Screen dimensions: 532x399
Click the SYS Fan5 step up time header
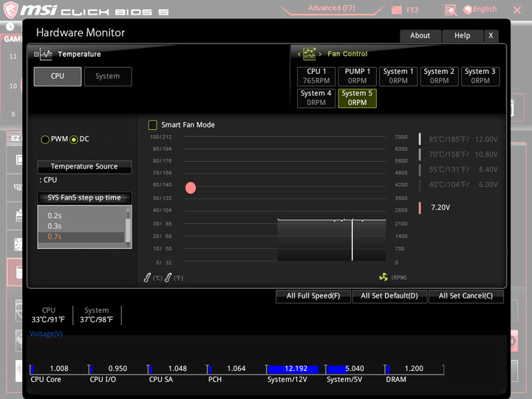[x=84, y=198]
